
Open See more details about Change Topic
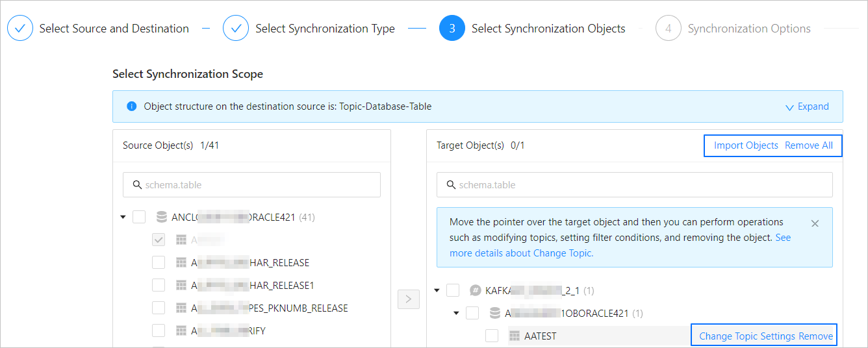[x=620, y=245]
